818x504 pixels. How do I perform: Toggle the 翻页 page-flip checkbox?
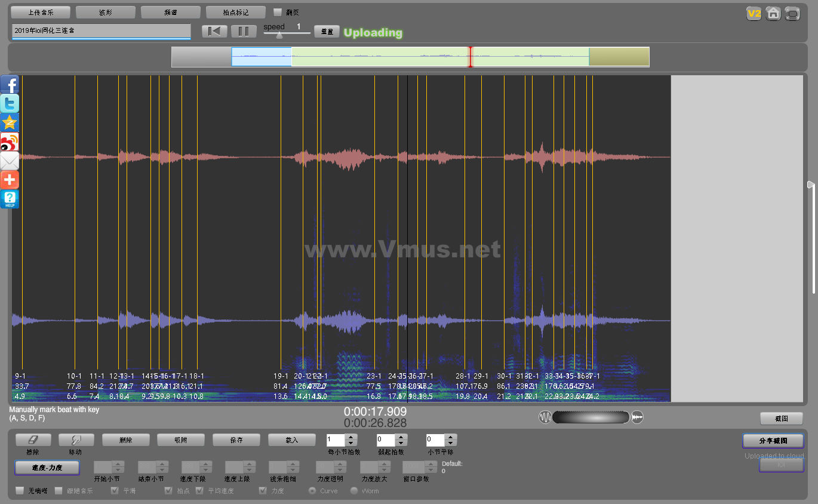(278, 13)
